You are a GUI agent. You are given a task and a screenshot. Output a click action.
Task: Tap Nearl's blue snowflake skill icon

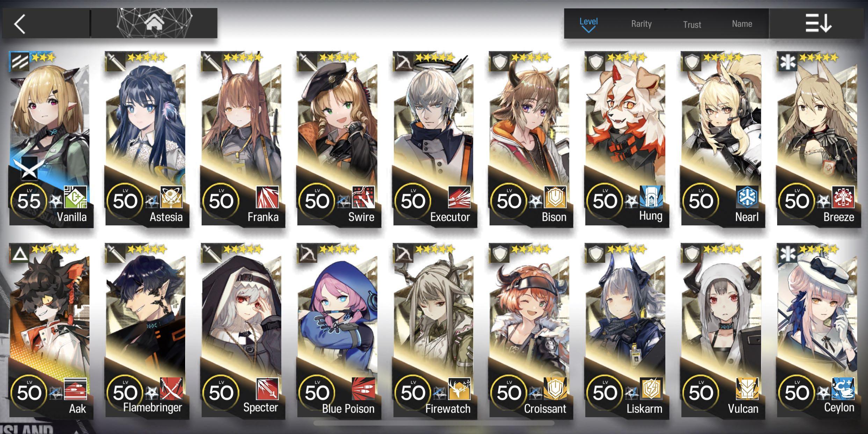[747, 197]
